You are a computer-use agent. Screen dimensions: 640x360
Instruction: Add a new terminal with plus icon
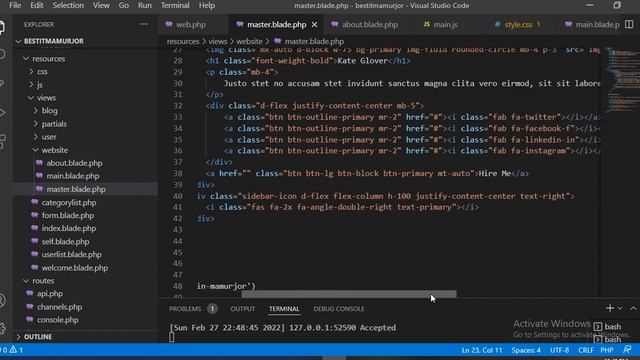pos(610,308)
